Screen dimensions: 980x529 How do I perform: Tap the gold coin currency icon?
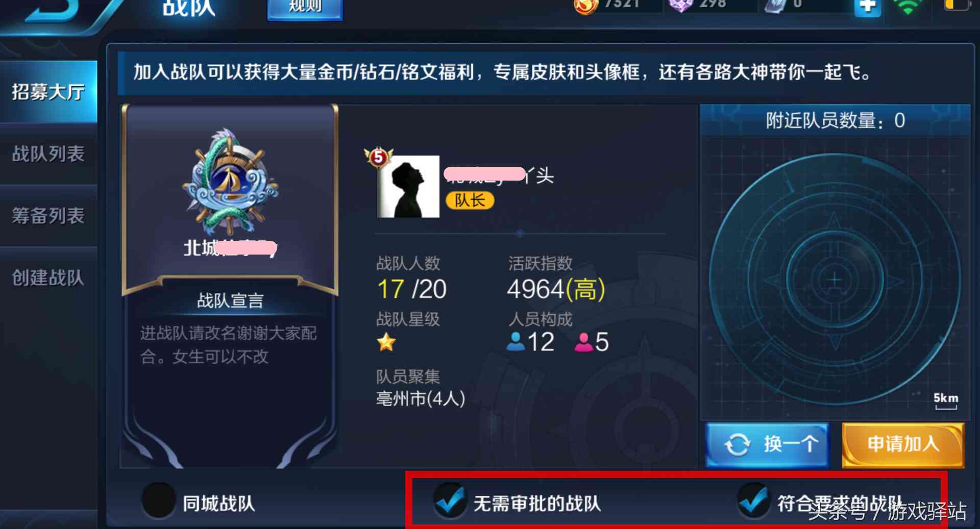coord(586,5)
